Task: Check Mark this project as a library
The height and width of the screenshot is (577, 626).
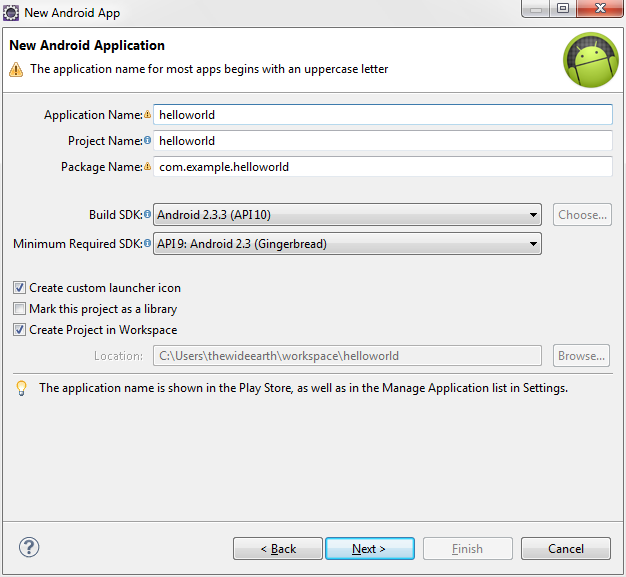Action: coord(19,309)
